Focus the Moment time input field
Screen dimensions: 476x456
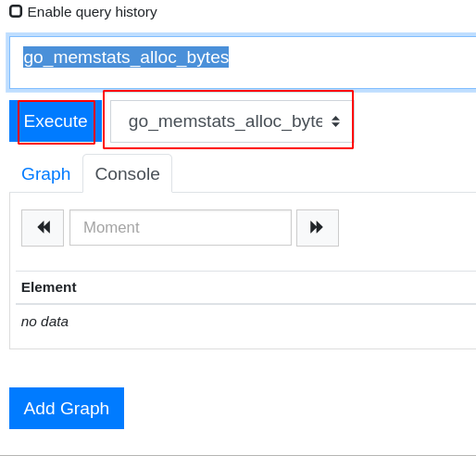pos(181,228)
